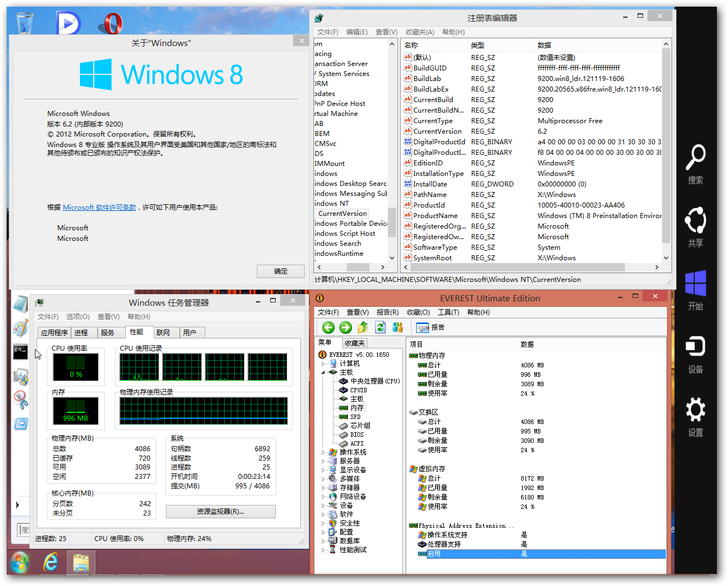The width and height of the screenshot is (728, 586).
Task: Open File Explorer from the taskbar
Action: [x=81, y=563]
